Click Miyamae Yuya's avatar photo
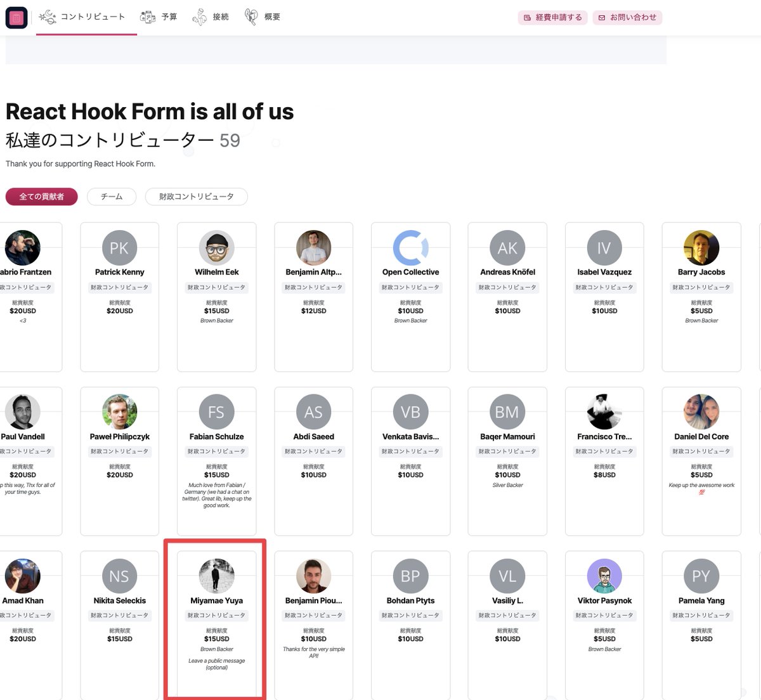The width and height of the screenshot is (761, 700). (x=216, y=576)
